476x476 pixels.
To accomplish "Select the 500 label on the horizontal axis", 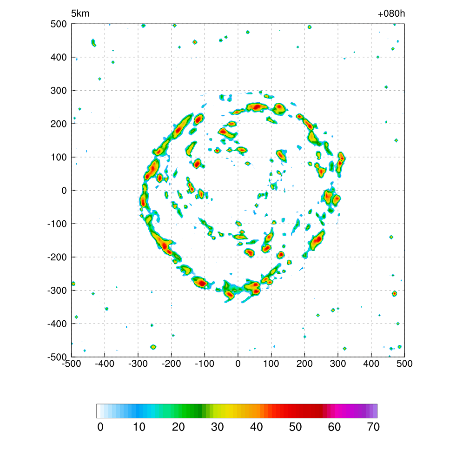I will 405,364.
